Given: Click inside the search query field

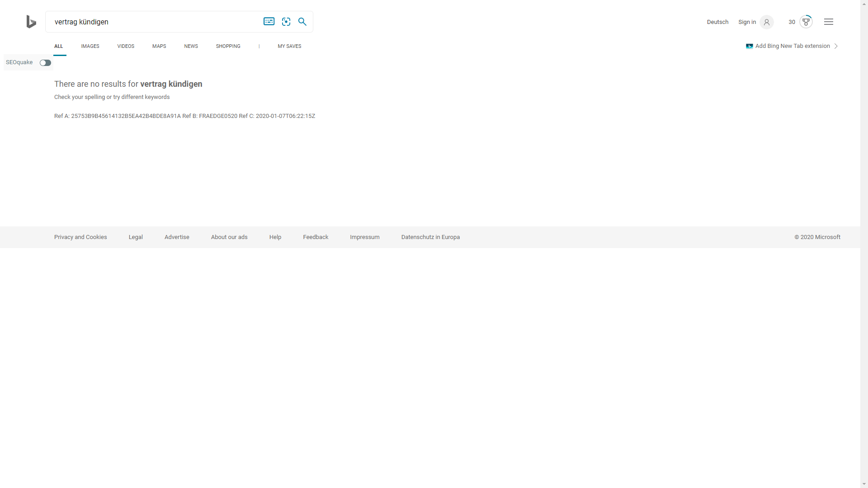Looking at the screenshot, I should click(x=154, y=22).
